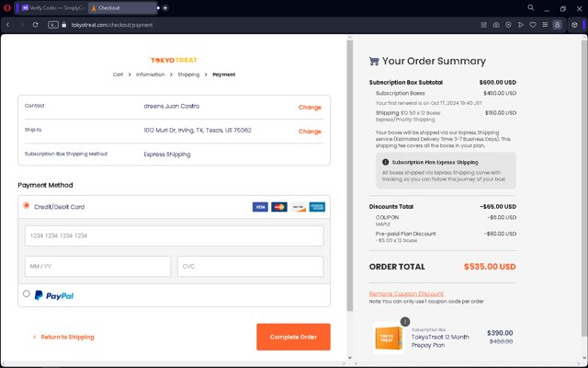Go forward to next page

(22, 25)
